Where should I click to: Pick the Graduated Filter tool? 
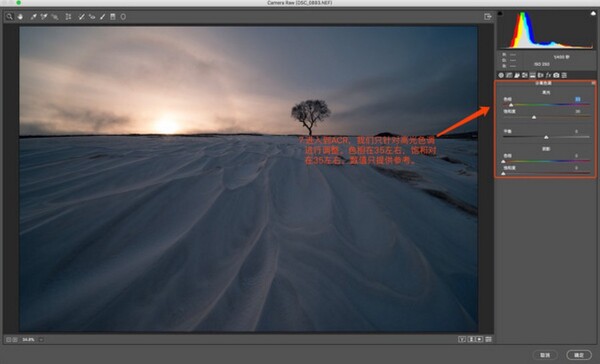[x=113, y=16]
